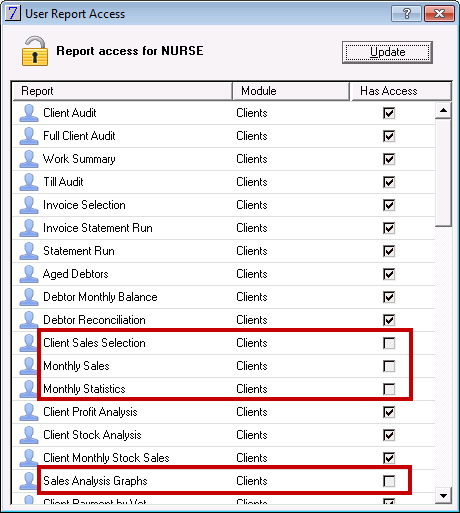Uncheck access for Full Client Audit
Image resolution: width=460 pixels, height=513 pixels.
coord(389,136)
